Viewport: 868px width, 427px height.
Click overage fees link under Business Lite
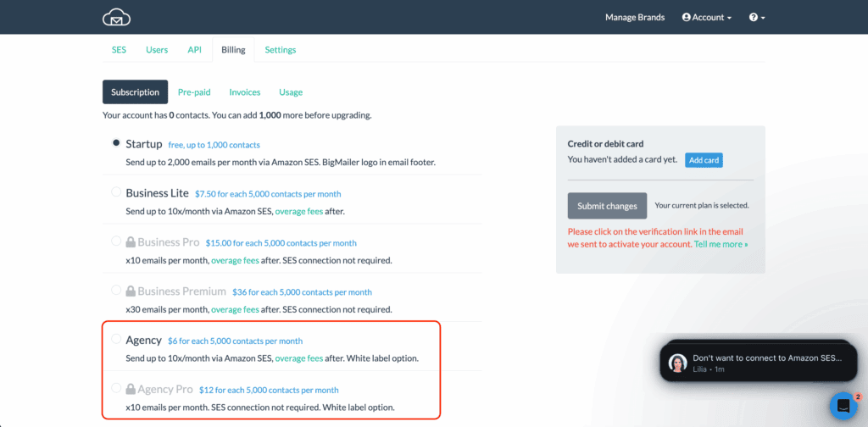click(299, 211)
